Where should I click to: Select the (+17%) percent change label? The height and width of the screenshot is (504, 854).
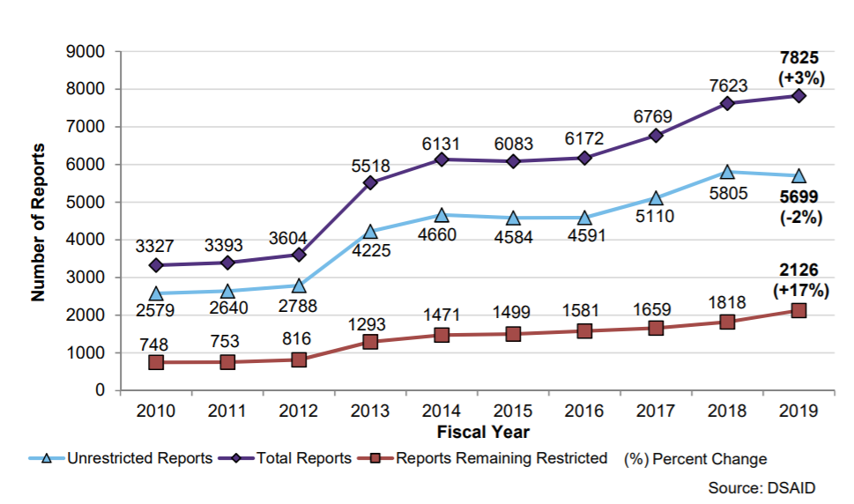[x=798, y=289]
